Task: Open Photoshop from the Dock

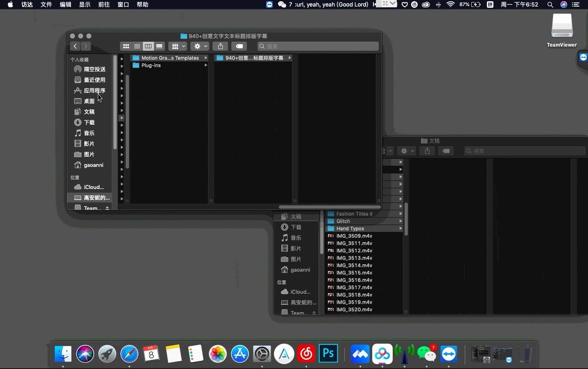Action: pos(328,353)
